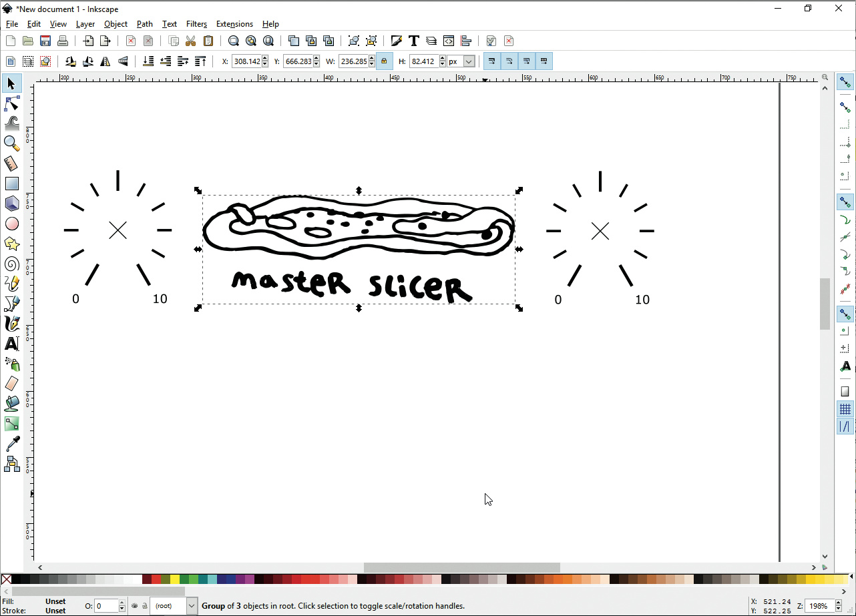Viewport: 856px width, 616px height.
Task: Group the selected objects icon
Action: (x=354, y=41)
